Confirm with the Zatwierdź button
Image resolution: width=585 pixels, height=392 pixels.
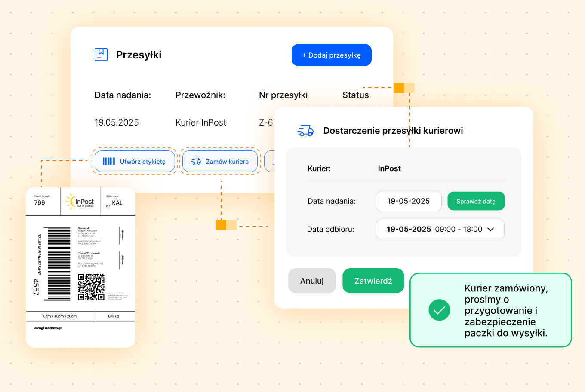pyautogui.click(x=373, y=281)
